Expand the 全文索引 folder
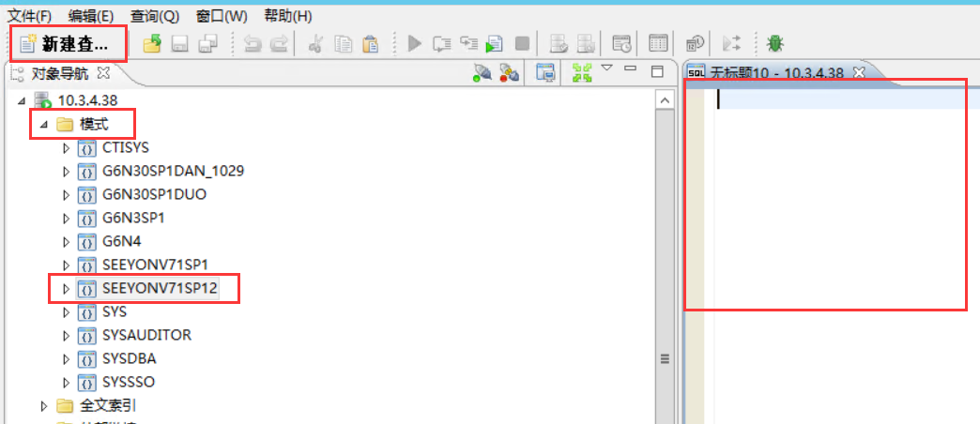 tap(44, 406)
